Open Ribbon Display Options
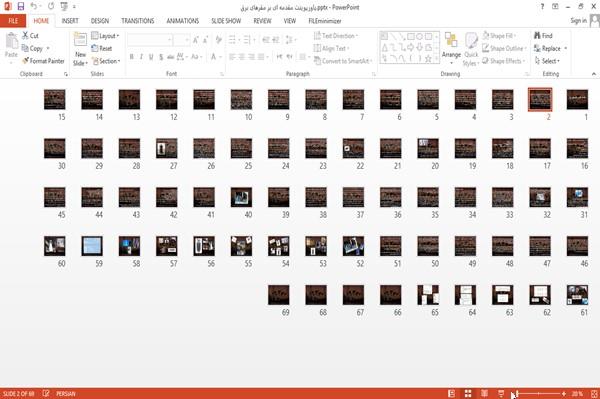The height and width of the screenshot is (399, 600). [555, 7]
